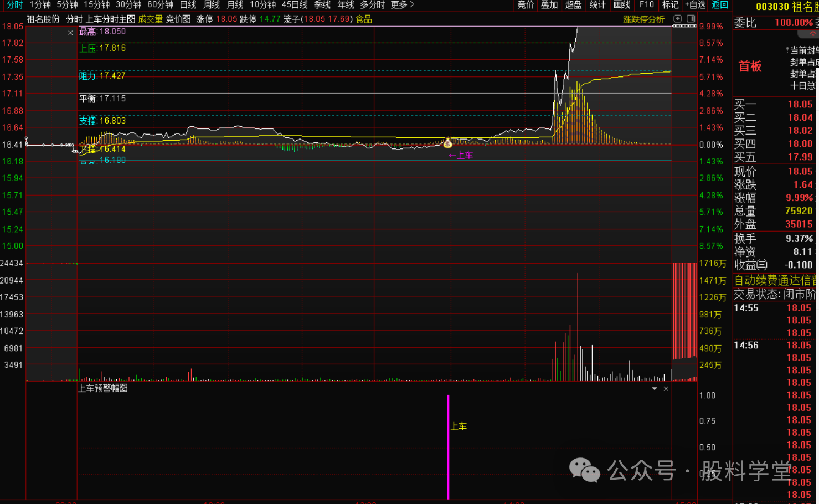Close the small overlay box at chart top-left
819x504 pixels.
[70, 33]
